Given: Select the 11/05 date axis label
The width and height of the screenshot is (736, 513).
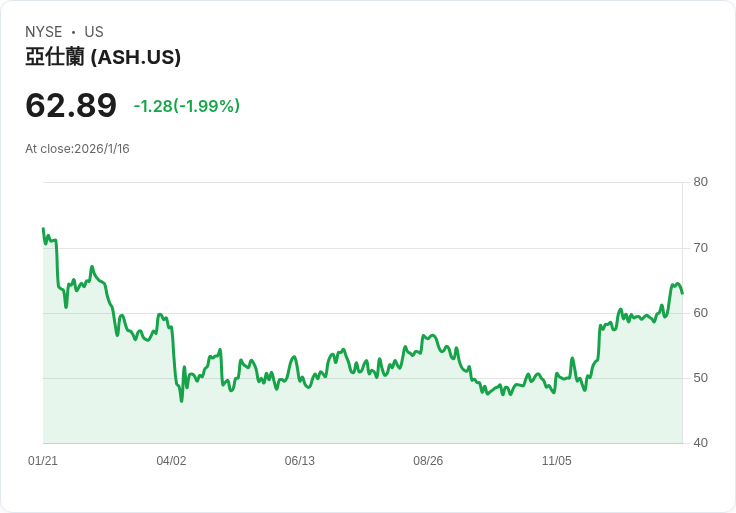Looking at the screenshot, I should [556, 461].
